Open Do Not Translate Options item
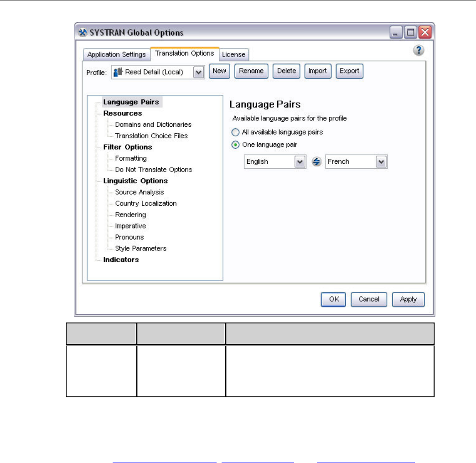The image size is (476, 463). 154,170
